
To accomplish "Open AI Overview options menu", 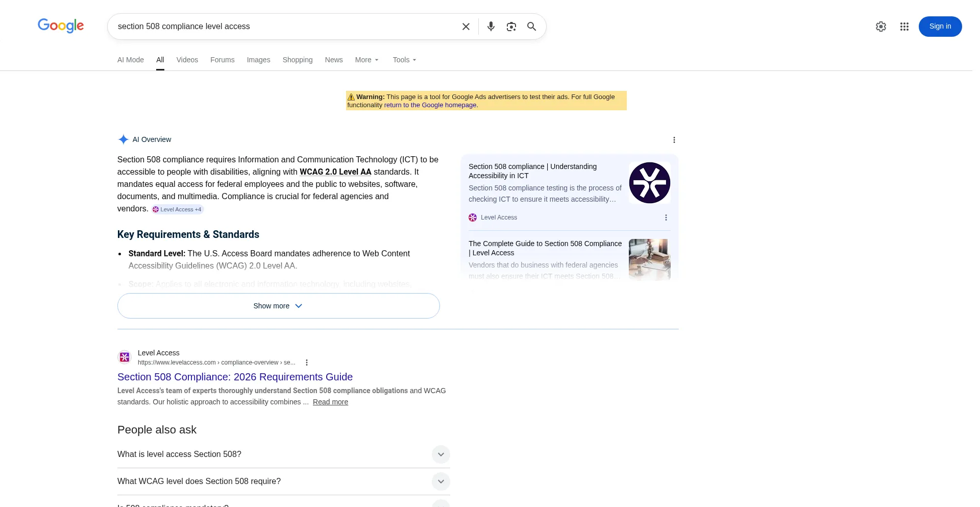I will click(x=674, y=140).
